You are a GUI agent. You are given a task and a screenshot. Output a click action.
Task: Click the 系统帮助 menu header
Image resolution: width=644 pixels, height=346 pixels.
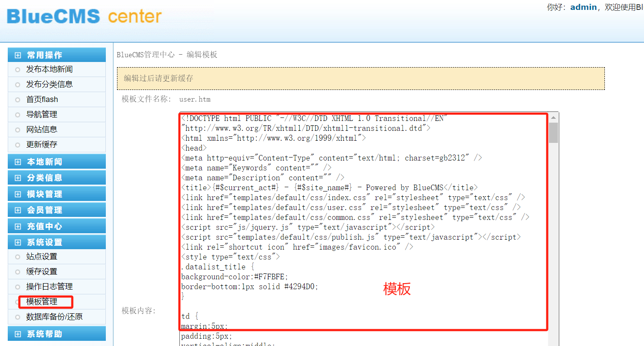click(x=57, y=334)
